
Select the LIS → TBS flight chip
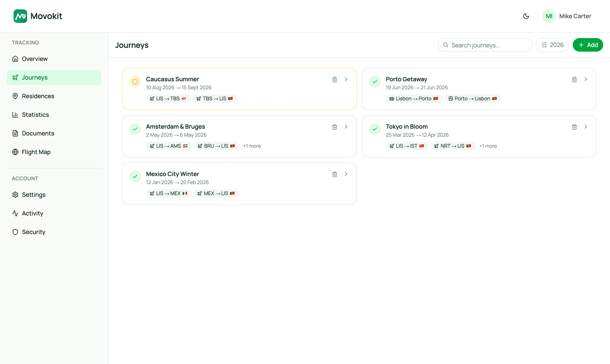[168, 99]
